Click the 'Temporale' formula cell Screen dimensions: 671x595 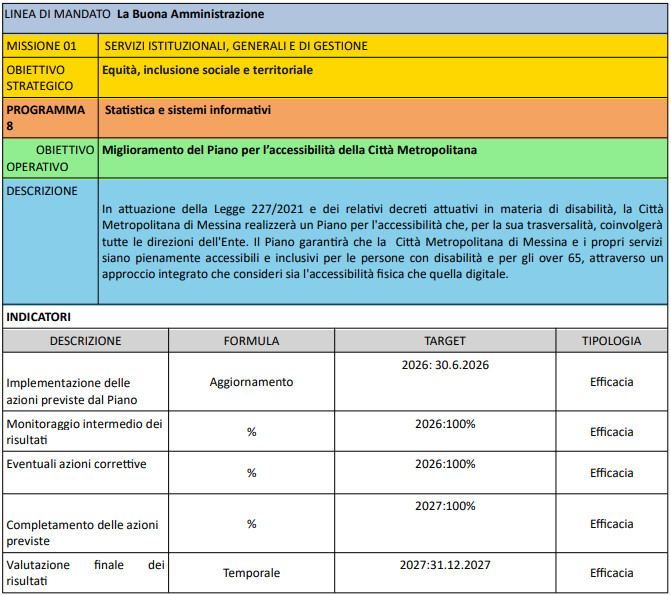click(x=251, y=573)
